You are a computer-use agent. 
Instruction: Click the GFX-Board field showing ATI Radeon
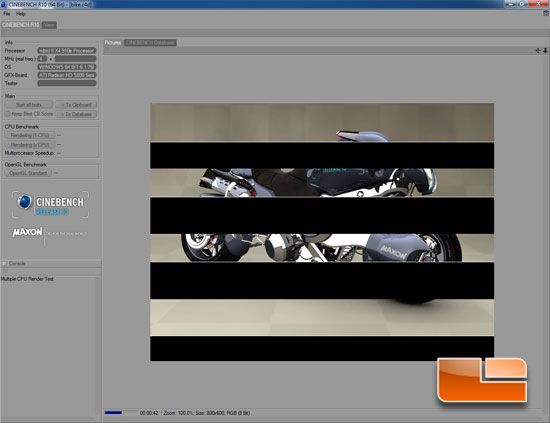point(67,75)
